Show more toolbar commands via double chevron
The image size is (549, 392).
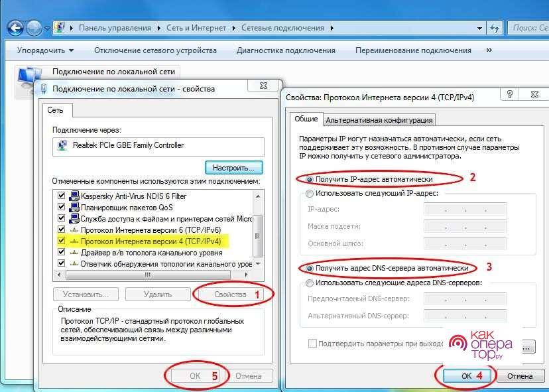pyautogui.click(x=489, y=50)
